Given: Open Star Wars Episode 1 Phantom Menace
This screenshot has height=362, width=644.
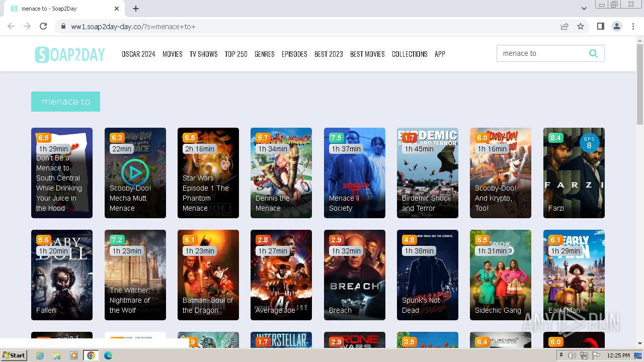Looking at the screenshot, I should 208,172.
